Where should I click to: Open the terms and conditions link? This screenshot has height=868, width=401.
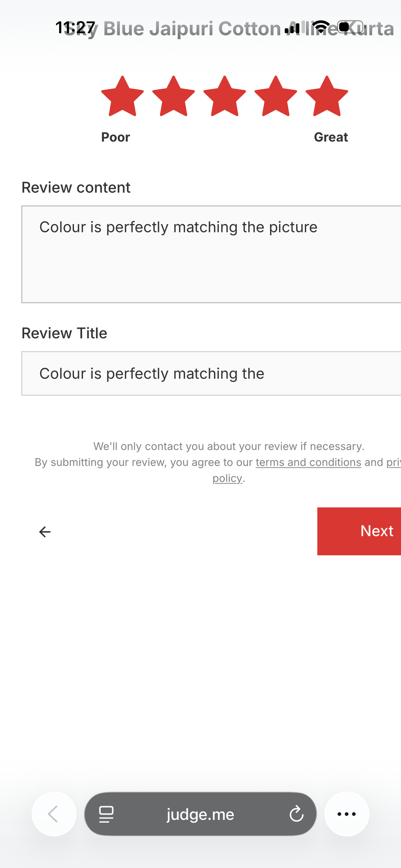pos(309,462)
